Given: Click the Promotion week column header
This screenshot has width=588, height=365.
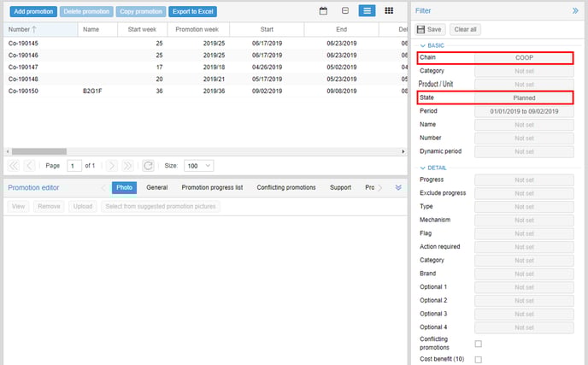Looking at the screenshot, I should [197, 29].
